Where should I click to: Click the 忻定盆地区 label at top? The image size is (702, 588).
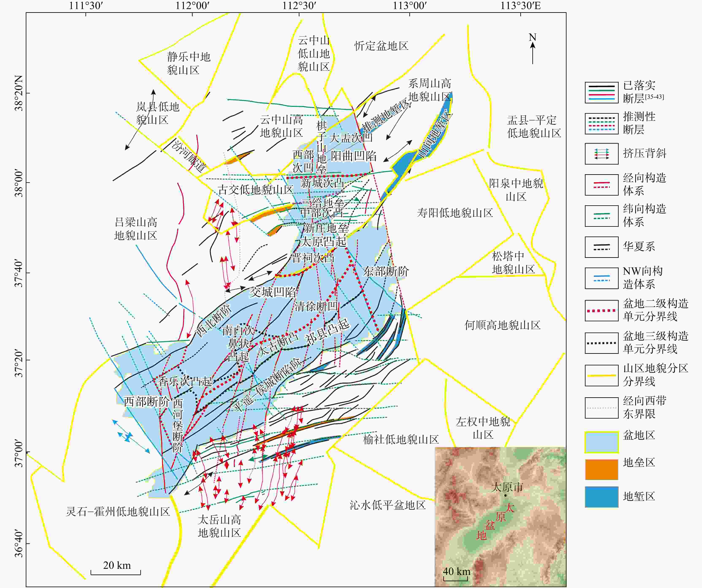[x=381, y=46]
